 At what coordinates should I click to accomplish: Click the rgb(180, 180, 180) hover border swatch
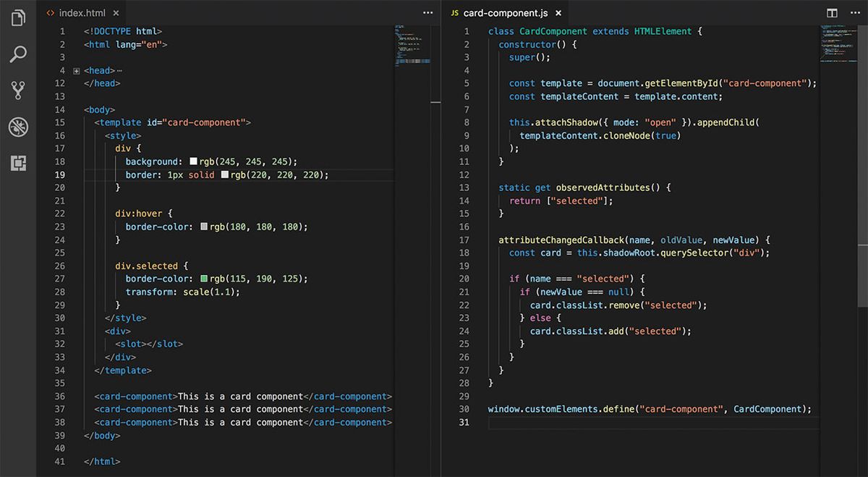point(204,227)
